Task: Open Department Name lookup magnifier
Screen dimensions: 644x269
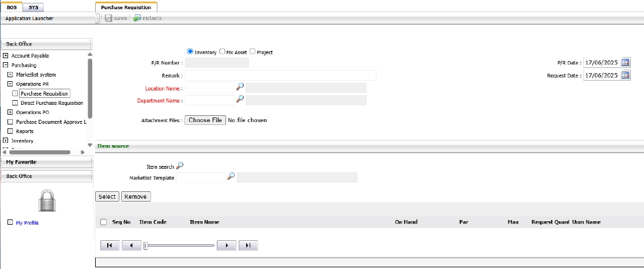Action: (240, 99)
